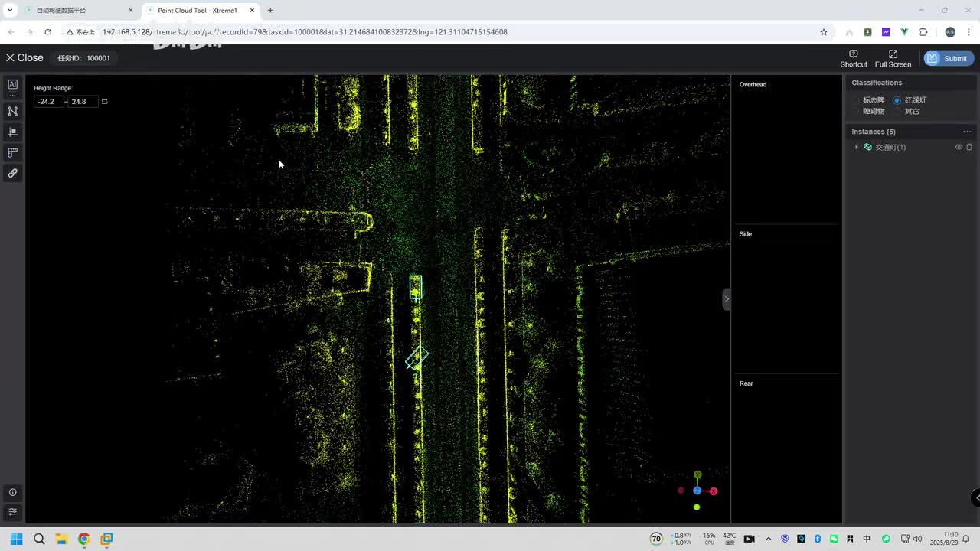Click the minimum height range field
Image resolution: width=980 pixels, height=551 pixels.
[47, 101]
